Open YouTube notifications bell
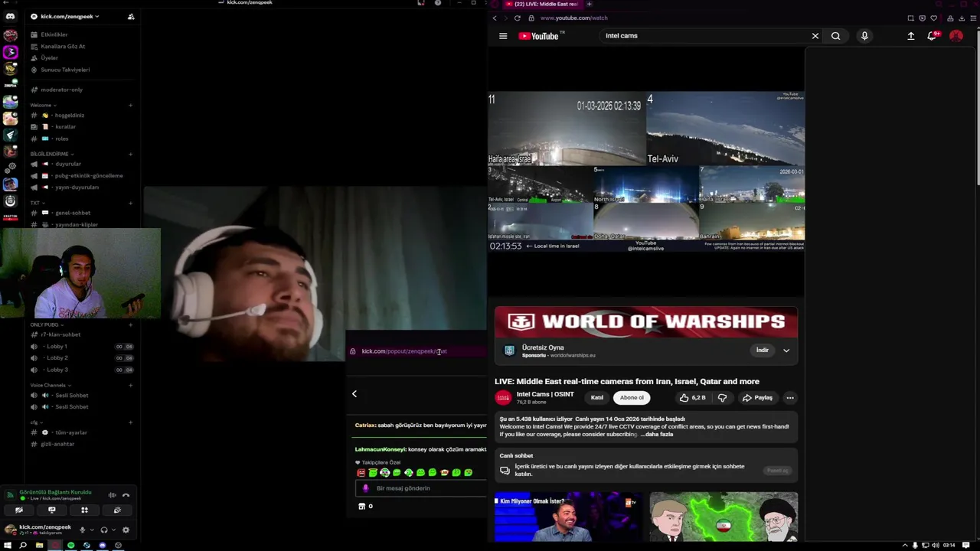 click(932, 36)
